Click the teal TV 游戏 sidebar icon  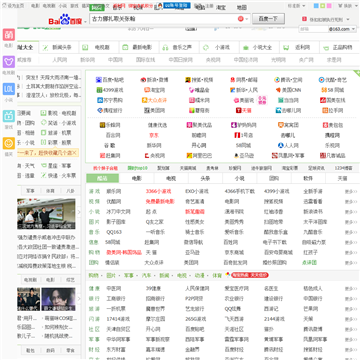click(9, 116)
